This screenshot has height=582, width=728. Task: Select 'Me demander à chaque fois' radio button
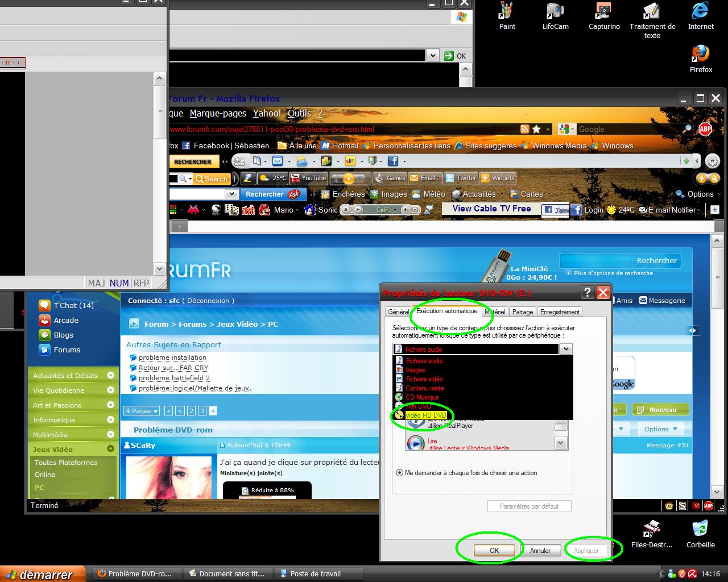click(399, 473)
